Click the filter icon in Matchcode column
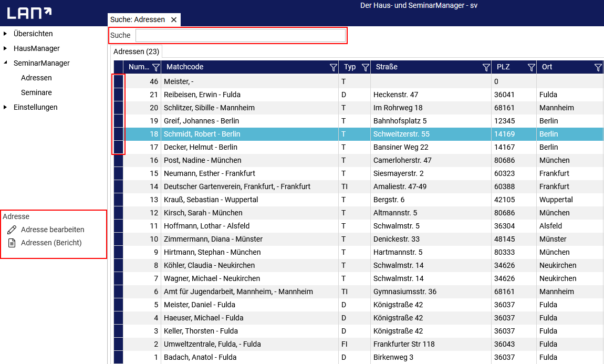Image resolution: width=604 pixels, height=364 pixels. coord(333,67)
